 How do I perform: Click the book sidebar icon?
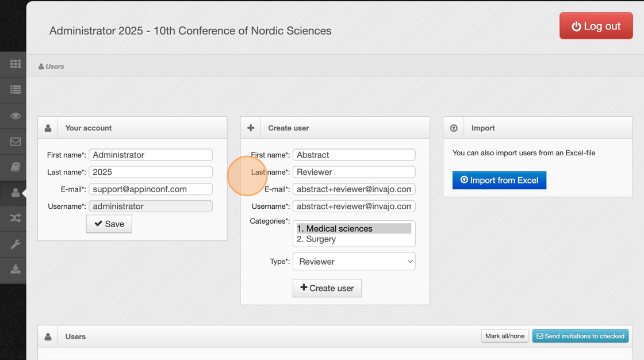point(16,167)
